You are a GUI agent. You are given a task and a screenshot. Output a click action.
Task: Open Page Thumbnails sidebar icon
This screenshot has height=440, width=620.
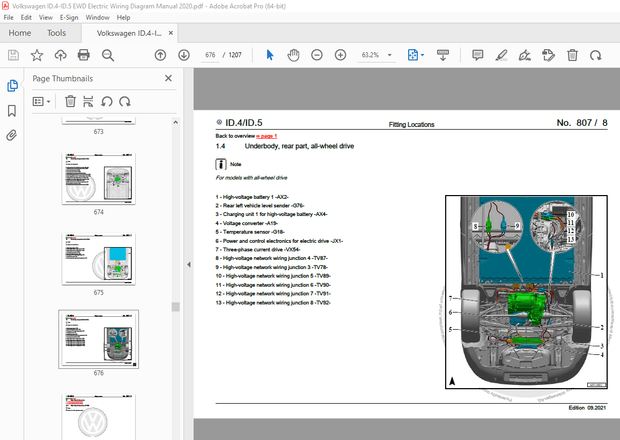pos(12,85)
